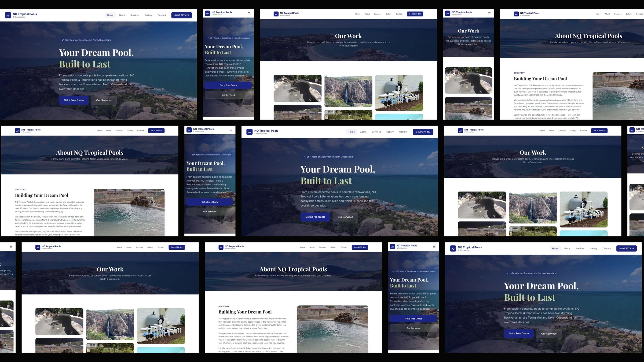Screen dimensions: 644x362
Task: Click Get a Free Quote in top-row mobile home mockup
Action: pos(228,85)
